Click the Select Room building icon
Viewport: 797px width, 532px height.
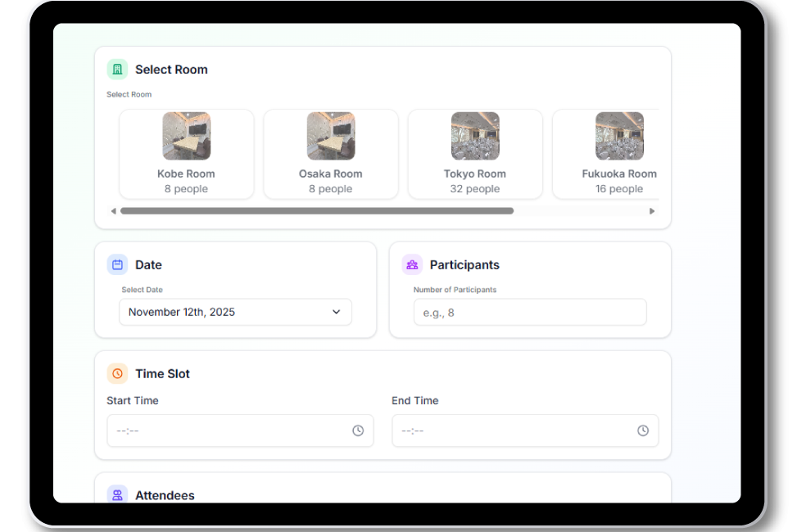(x=117, y=70)
